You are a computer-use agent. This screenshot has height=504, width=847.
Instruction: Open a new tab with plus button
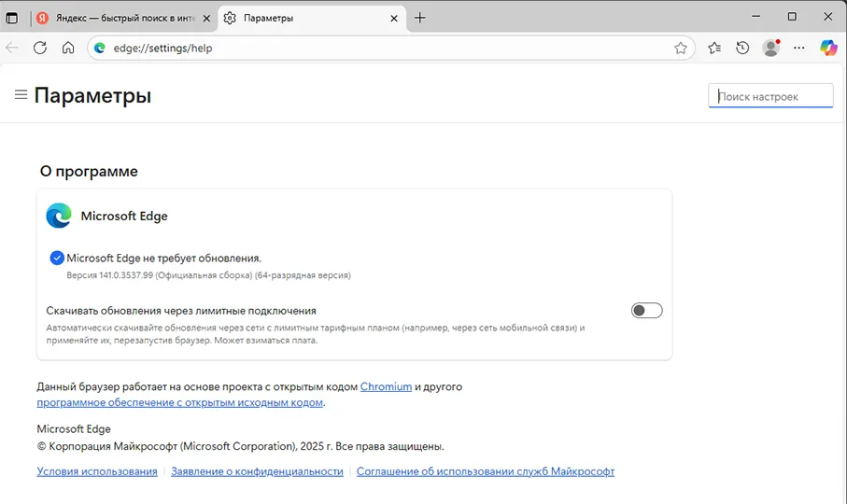[419, 18]
